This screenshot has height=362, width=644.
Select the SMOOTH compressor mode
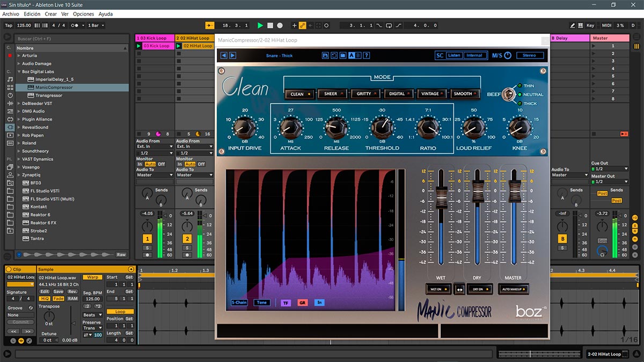pyautogui.click(x=465, y=94)
